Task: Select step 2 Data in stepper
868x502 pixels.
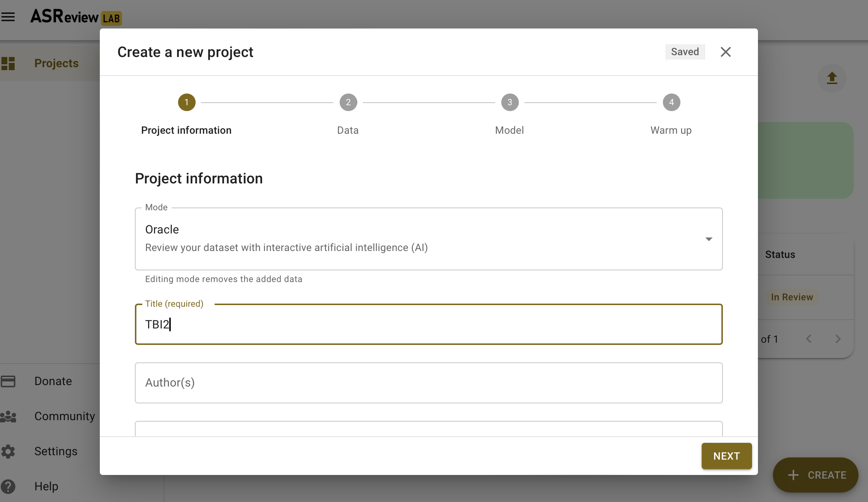Action: pos(348,102)
